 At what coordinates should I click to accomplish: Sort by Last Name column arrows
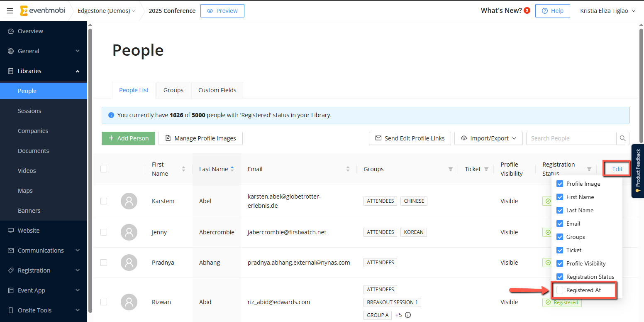tap(232, 169)
